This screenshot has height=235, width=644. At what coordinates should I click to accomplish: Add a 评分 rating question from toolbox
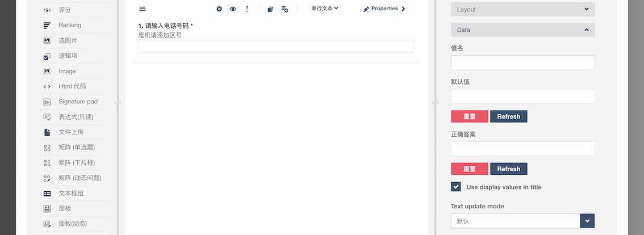[x=75, y=10]
